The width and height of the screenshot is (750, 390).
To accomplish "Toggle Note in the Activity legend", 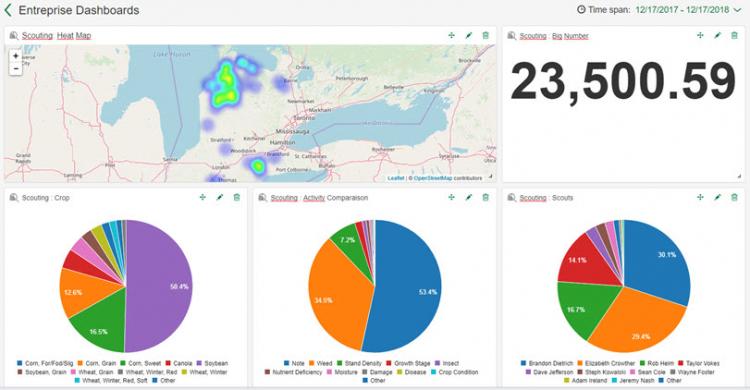I will 294,364.
